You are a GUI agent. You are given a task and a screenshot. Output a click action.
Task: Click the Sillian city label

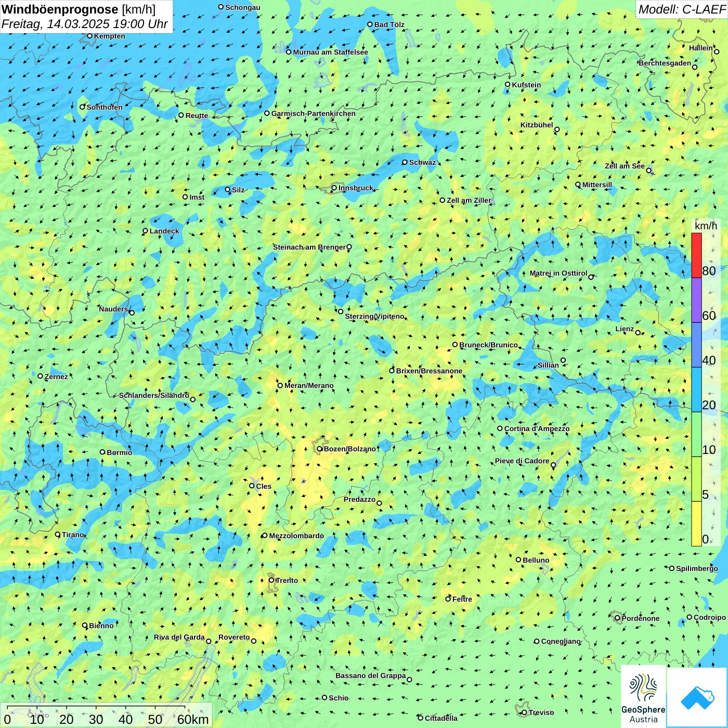pos(548,365)
